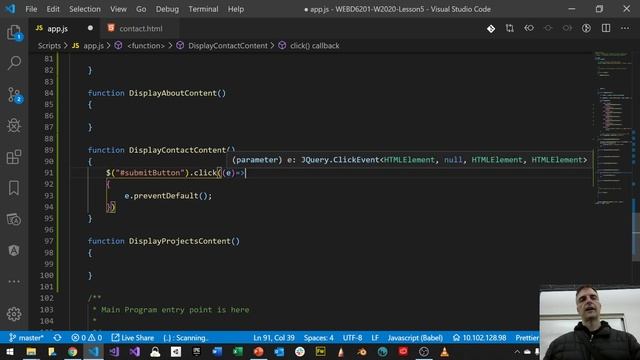Open the Debug view bug icon
Screen dimensions: 640x360
click(14, 125)
